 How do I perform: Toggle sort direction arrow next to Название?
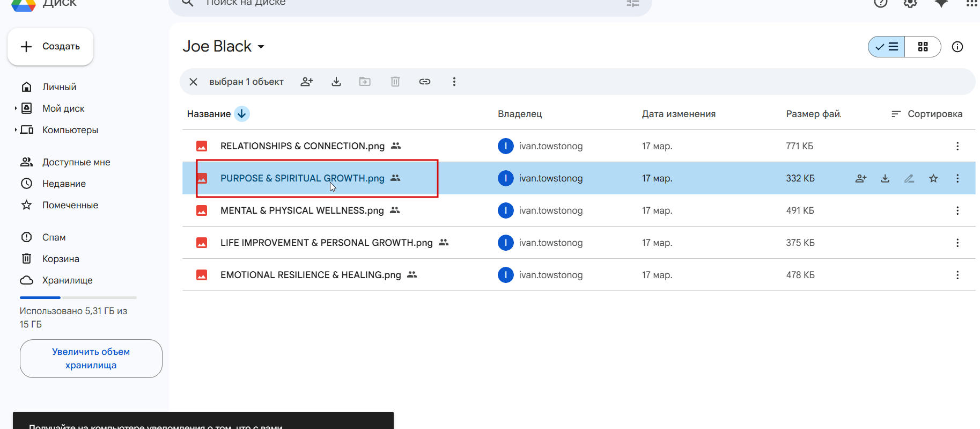(242, 114)
